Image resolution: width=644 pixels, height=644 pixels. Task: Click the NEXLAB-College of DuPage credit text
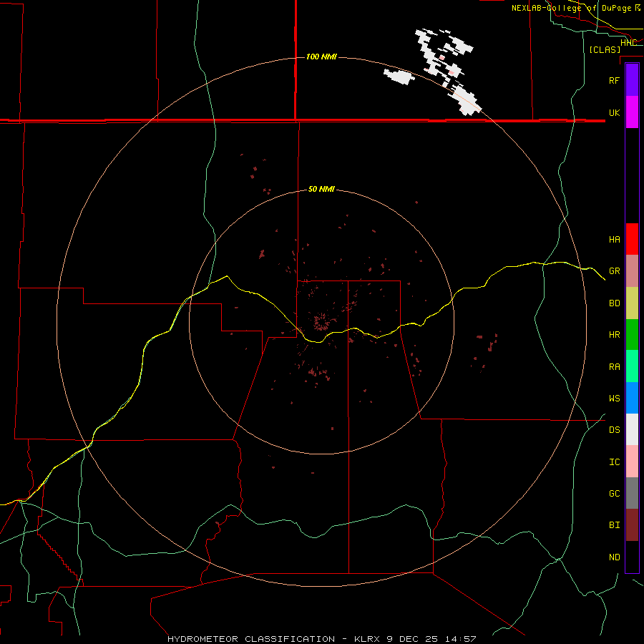(575, 8)
